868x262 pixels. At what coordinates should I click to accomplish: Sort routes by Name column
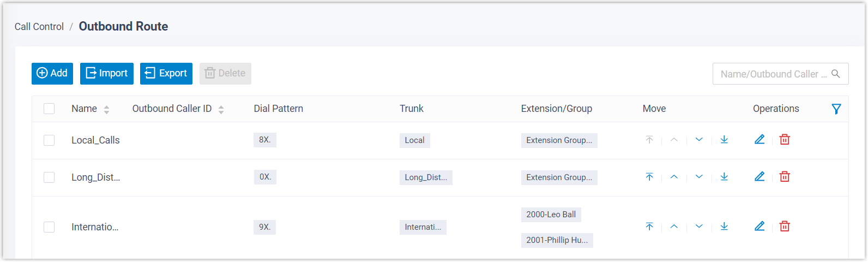(x=106, y=109)
